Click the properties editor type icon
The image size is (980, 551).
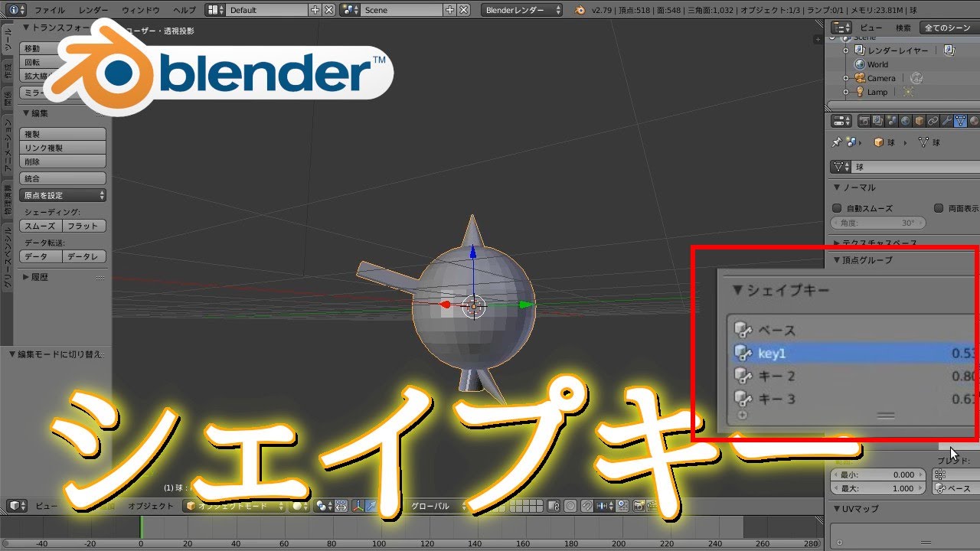point(841,121)
